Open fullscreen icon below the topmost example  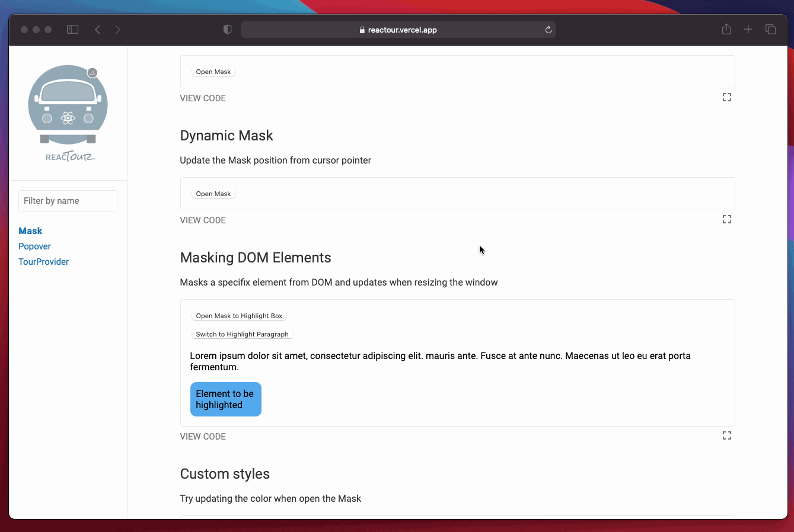[727, 97]
